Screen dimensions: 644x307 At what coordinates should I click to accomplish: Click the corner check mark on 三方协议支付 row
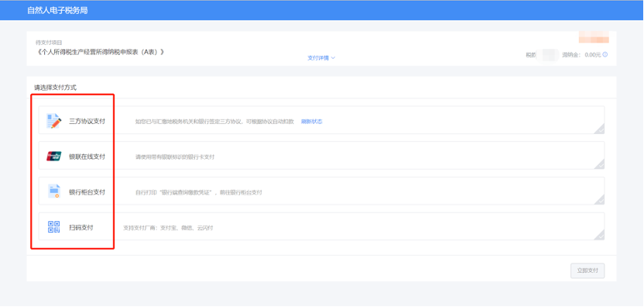point(599,129)
